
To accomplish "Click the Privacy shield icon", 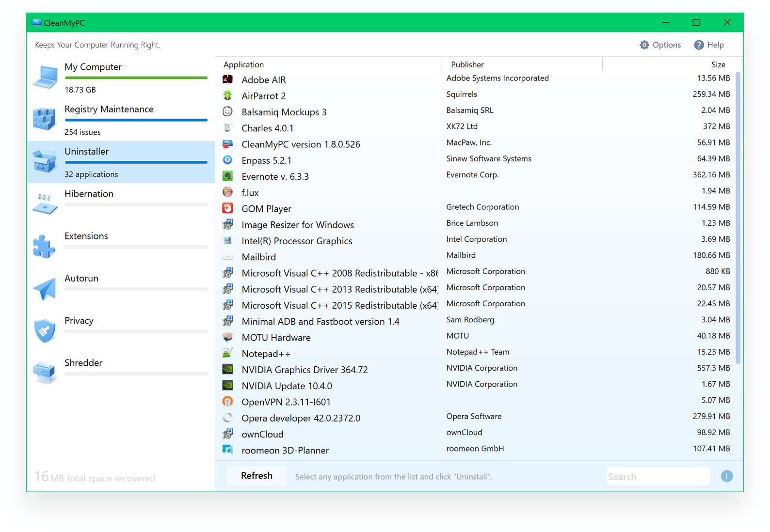I will pyautogui.click(x=45, y=330).
